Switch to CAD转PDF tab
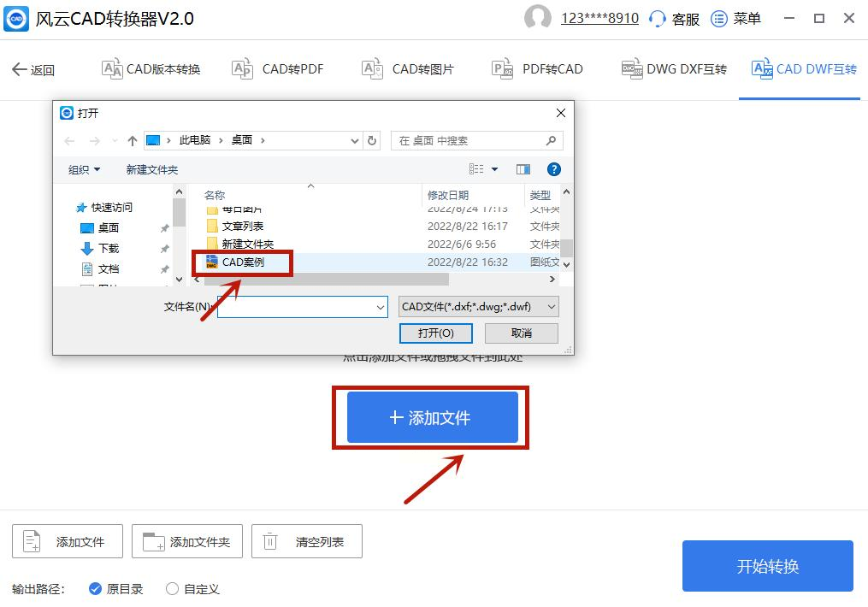Viewport: 868px width, 607px height. tap(277, 69)
